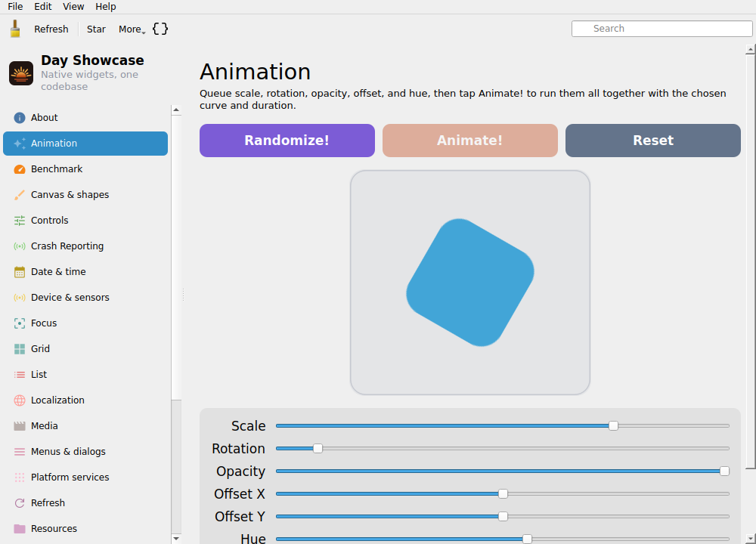Click the Focus viewfinder icon
The height and width of the screenshot is (544, 756).
(20, 323)
